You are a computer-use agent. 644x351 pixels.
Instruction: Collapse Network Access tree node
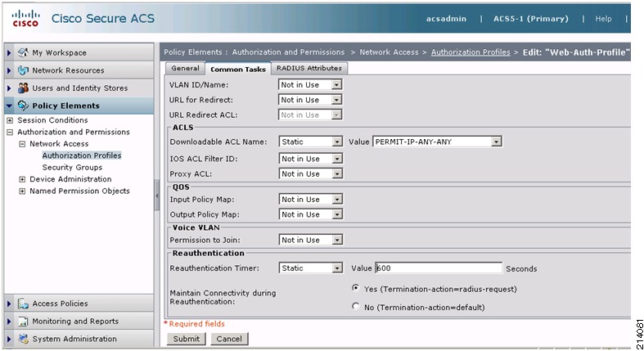tap(22, 144)
